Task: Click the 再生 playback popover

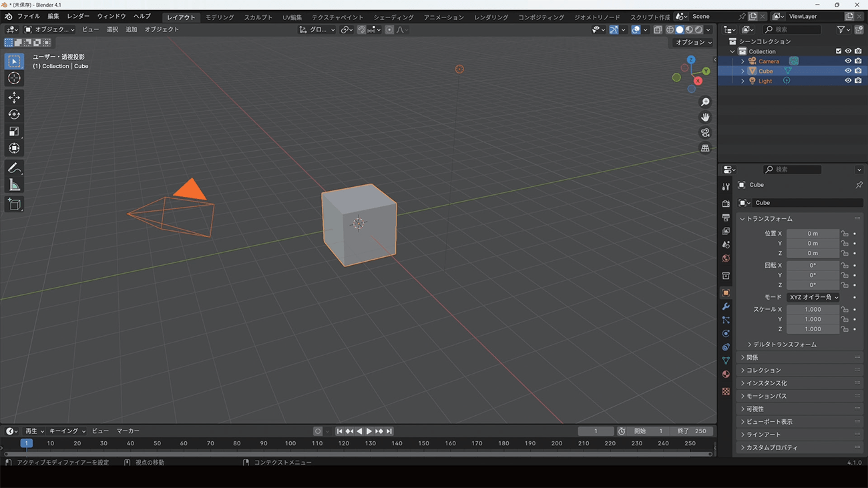Action: click(x=34, y=431)
